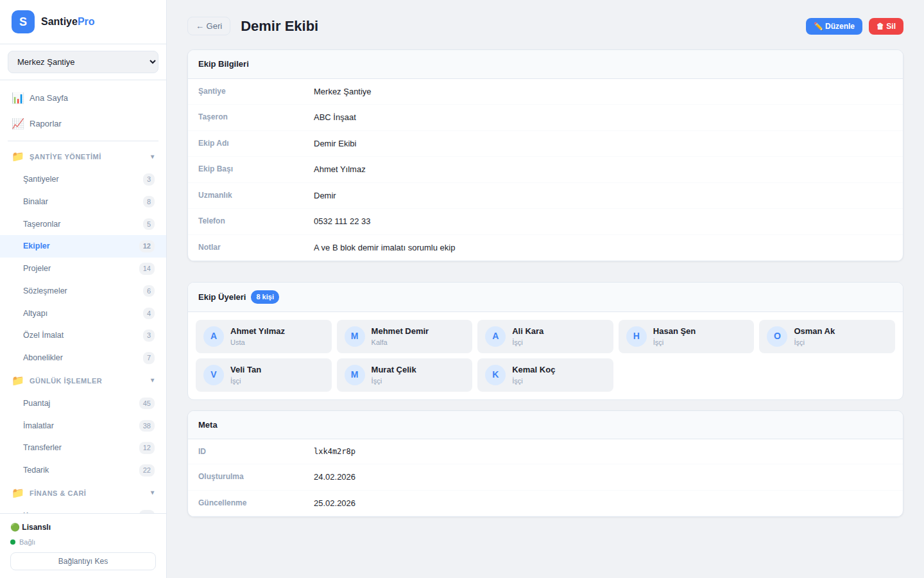Go back using Geri button
Image resolution: width=924 pixels, height=578 pixels.
(x=209, y=26)
